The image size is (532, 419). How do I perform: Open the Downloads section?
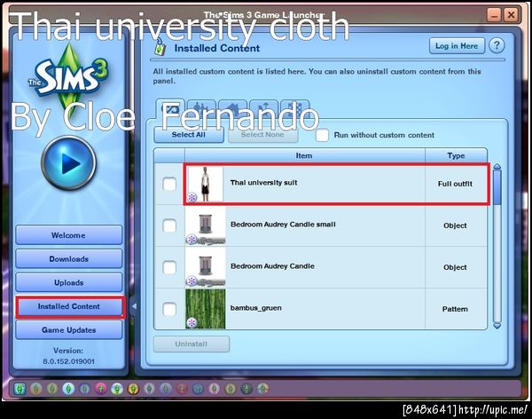coord(68,258)
